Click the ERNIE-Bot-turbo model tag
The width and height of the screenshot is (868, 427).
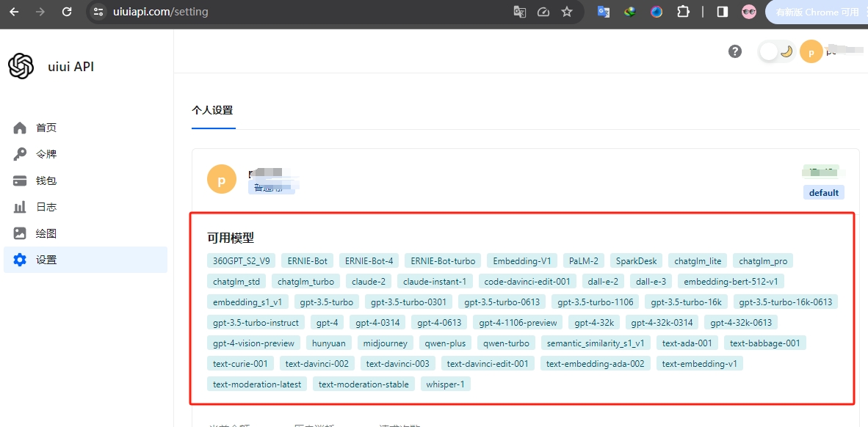(443, 260)
